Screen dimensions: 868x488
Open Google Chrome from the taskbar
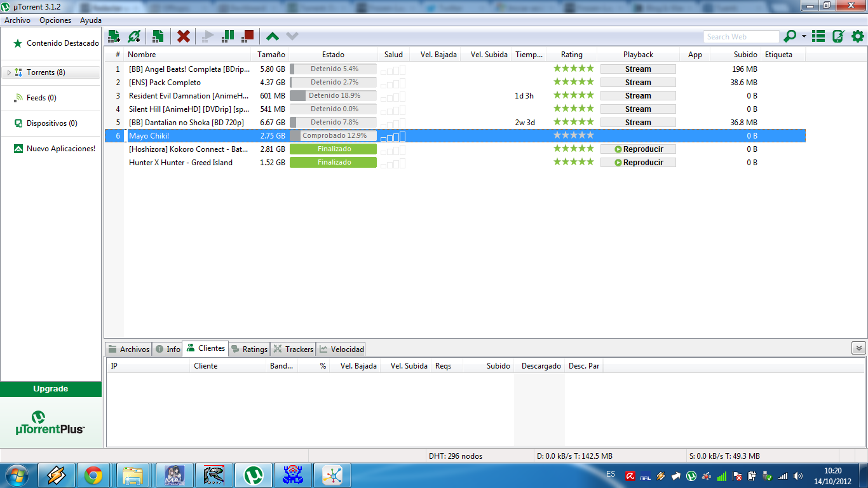click(x=94, y=475)
